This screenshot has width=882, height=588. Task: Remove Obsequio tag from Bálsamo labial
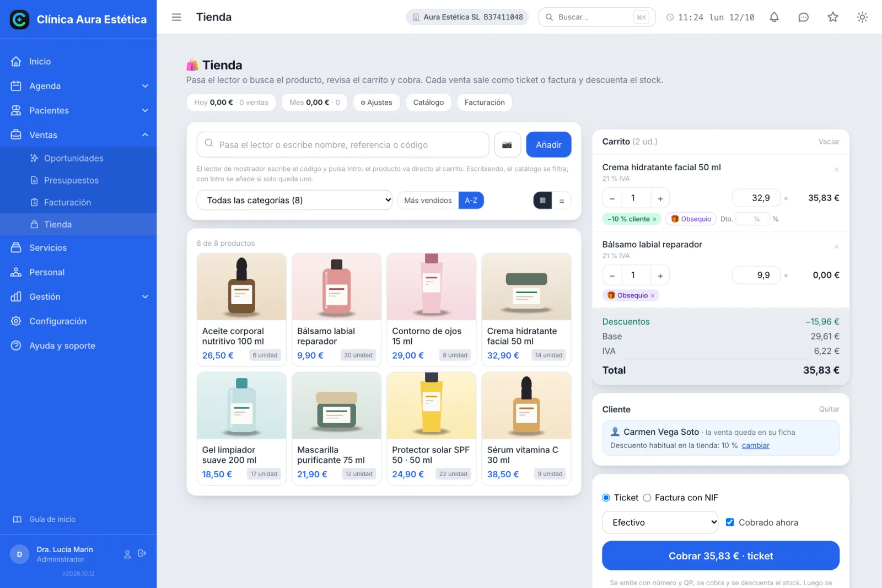tap(652, 296)
